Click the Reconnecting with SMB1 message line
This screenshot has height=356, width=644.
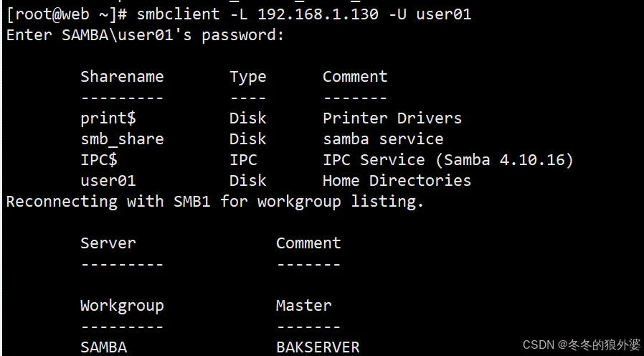coord(215,202)
